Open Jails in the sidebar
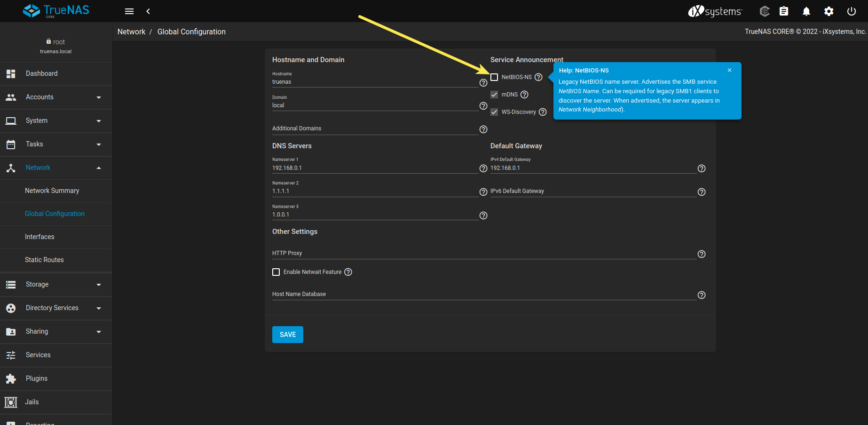 click(56, 402)
